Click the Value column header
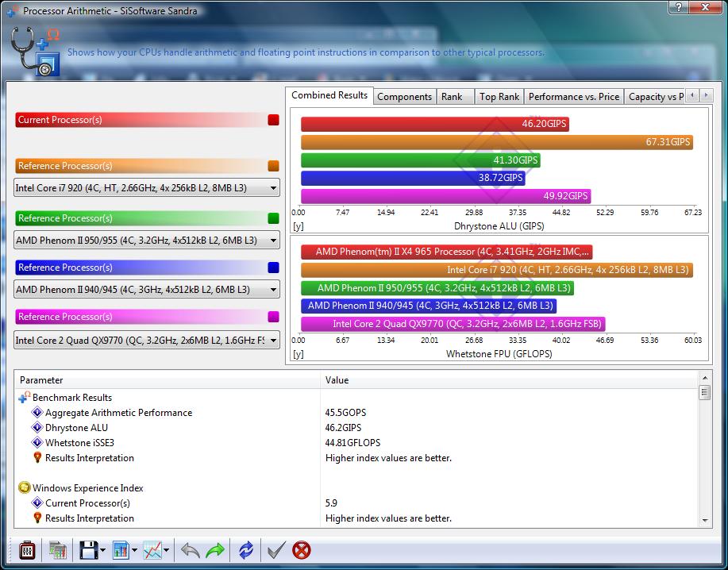The height and width of the screenshot is (570, 728). pyautogui.click(x=509, y=380)
